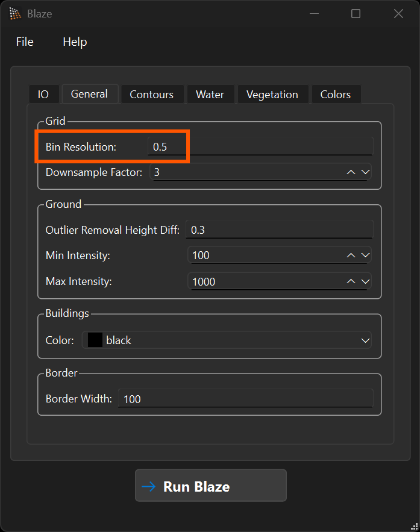This screenshot has width=420, height=532.
Task: Switch to the Contours tab
Action: tap(151, 94)
